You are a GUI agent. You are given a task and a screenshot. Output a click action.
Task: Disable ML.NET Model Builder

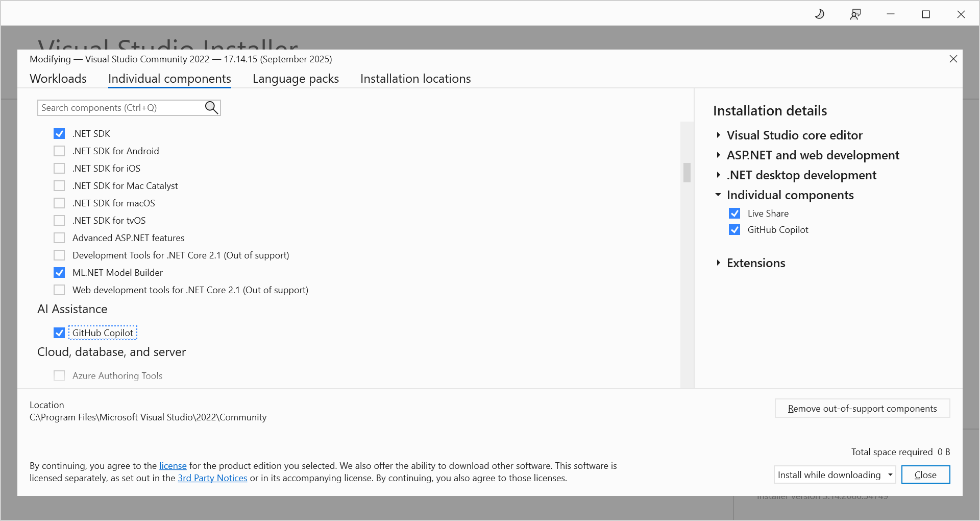tap(59, 272)
